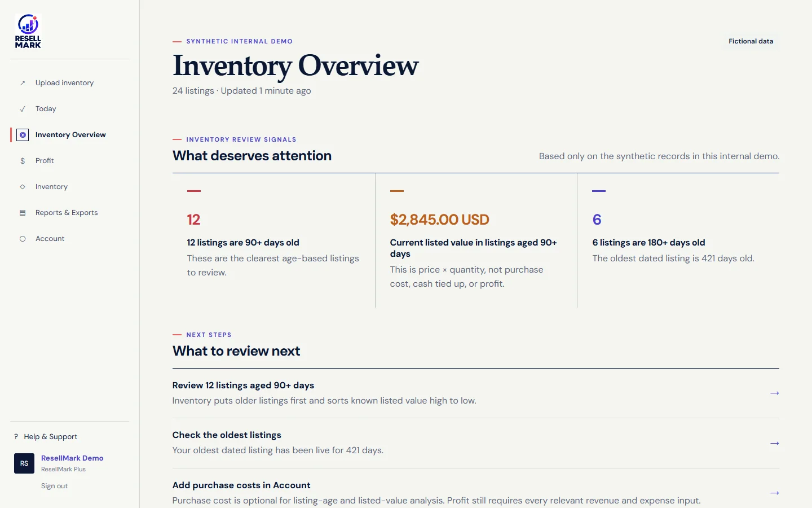The height and width of the screenshot is (508, 812).
Task: Click the arrow on Check the oldest listings row
Action: click(775, 443)
